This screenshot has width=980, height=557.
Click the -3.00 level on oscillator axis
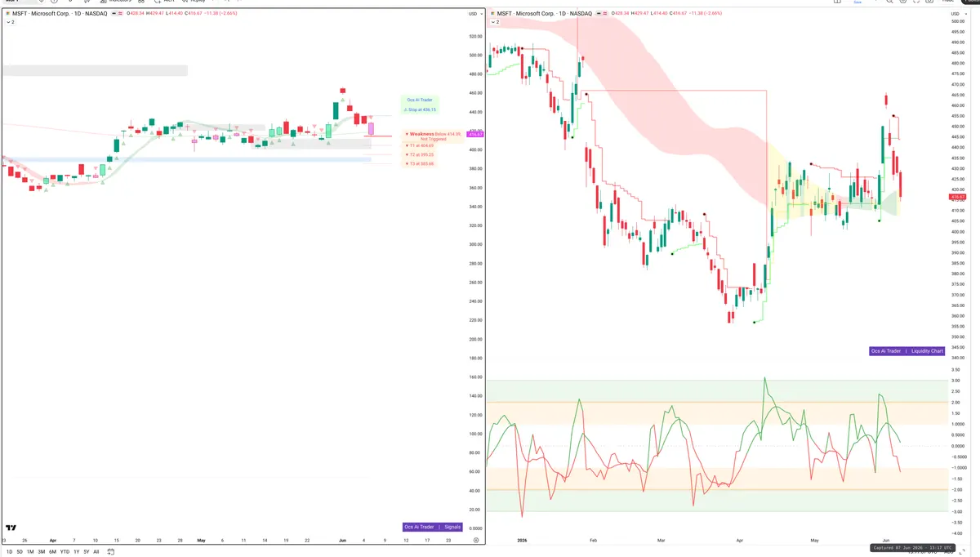pos(955,511)
